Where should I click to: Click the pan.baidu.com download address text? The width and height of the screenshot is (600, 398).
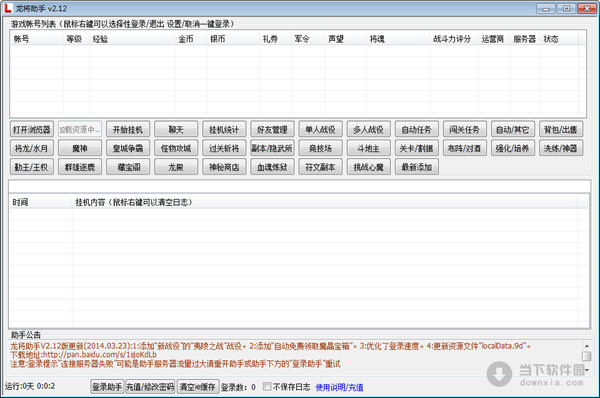pyautogui.click(x=83, y=355)
